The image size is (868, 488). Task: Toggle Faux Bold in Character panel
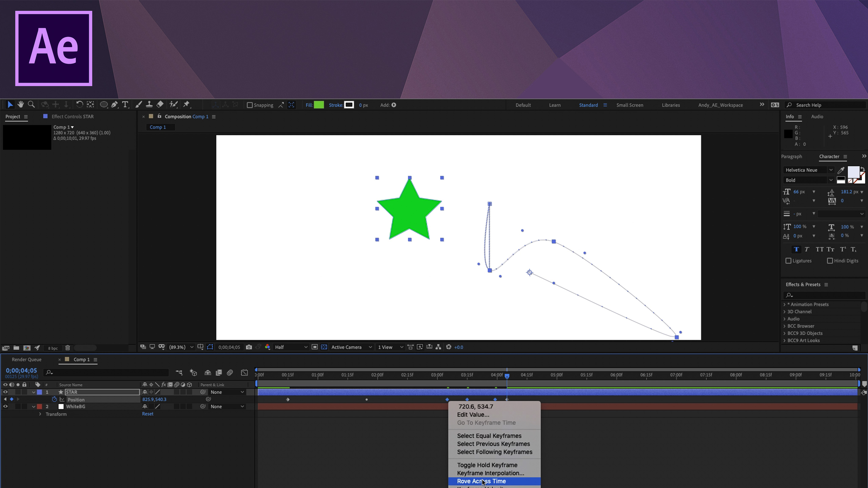(796, 249)
